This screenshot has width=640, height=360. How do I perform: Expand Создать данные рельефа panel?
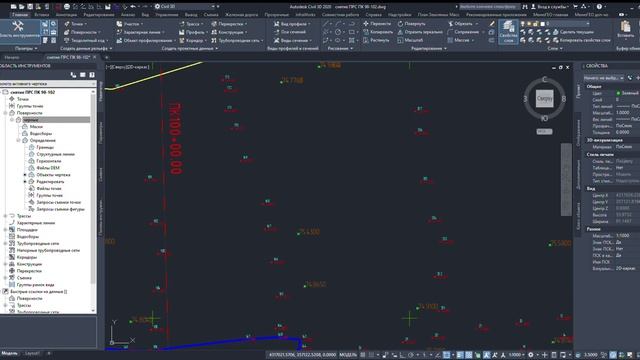pos(86,49)
